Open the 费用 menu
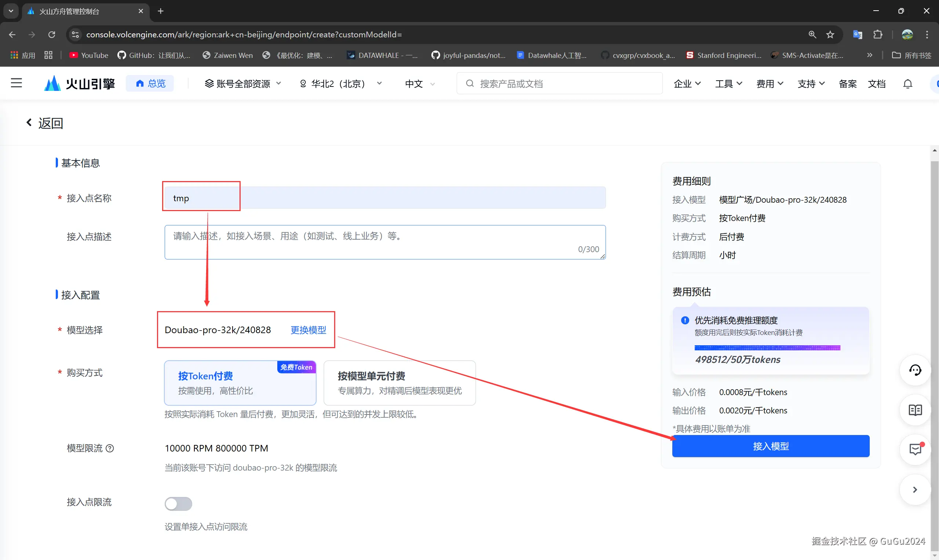Screen dimensions: 939x560 point(770,84)
